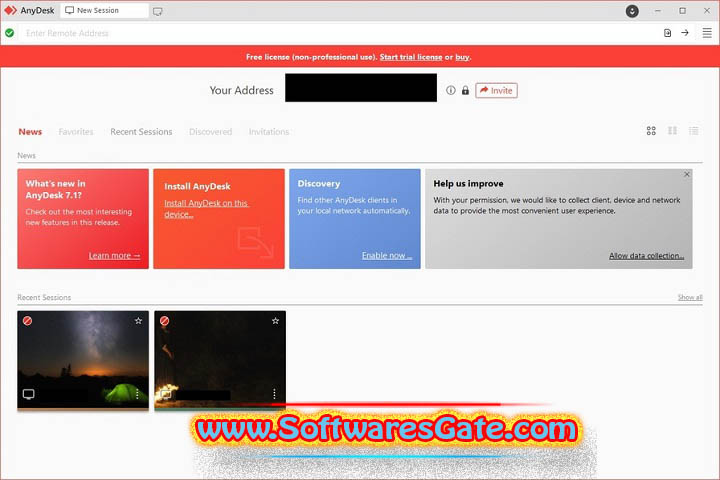Click the AnyDesk logo in the title bar
The height and width of the screenshot is (480, 720).
tap(10, 10)
